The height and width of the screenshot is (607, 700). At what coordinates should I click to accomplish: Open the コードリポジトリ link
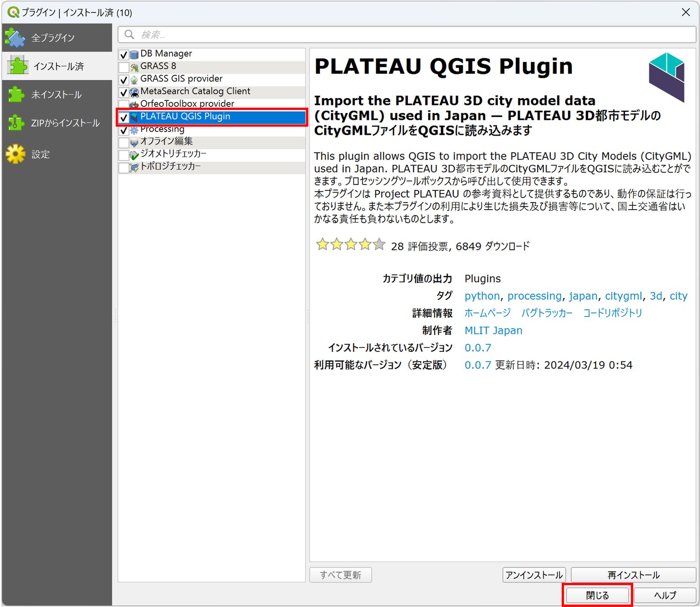click(x=612, y=313)
